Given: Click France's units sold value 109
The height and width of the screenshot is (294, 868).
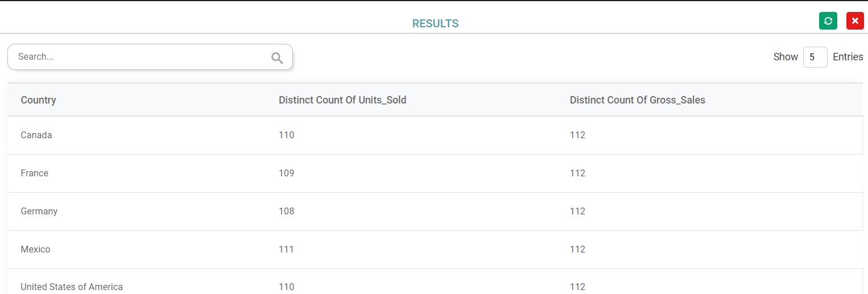Looking at the screenshot, I should coord(286,173).
